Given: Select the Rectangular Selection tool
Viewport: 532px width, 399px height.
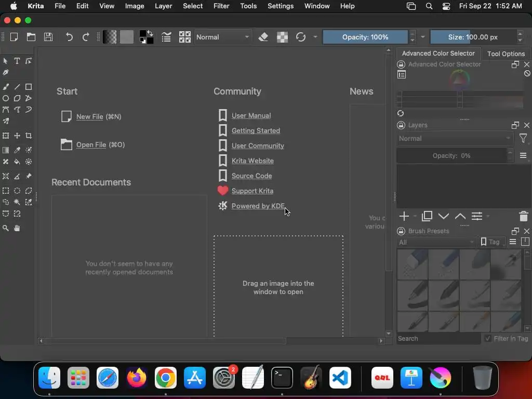Looking at the screenshot, I should [x=6, y=191].
